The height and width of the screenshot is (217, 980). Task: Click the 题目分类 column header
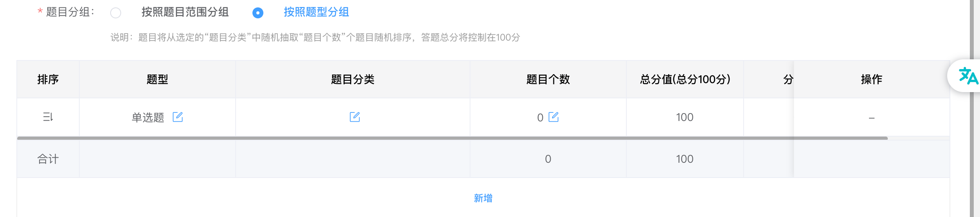[353, 79]
